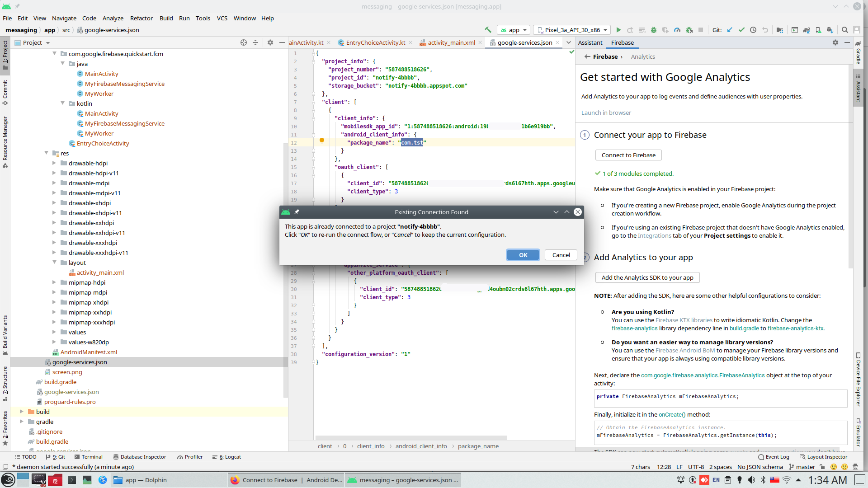Expand the drawable-hdpi folder
The width and height of the screenshot is (868, 488).
(54, 163)
